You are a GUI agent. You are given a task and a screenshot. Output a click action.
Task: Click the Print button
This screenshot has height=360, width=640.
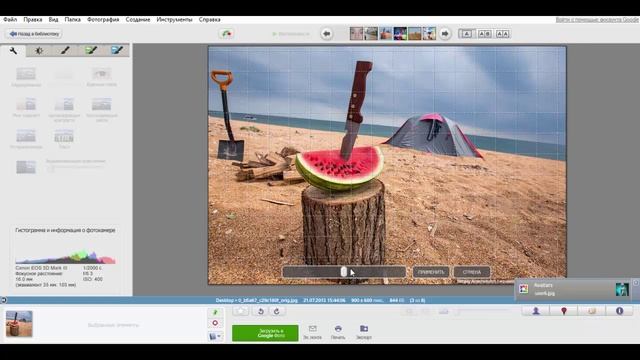[x=338, y=332]
